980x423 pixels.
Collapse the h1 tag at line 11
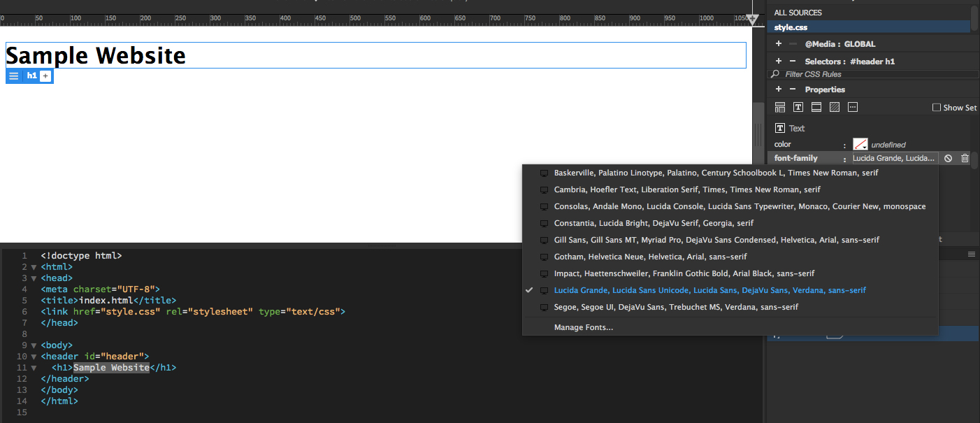pos(34,368)
